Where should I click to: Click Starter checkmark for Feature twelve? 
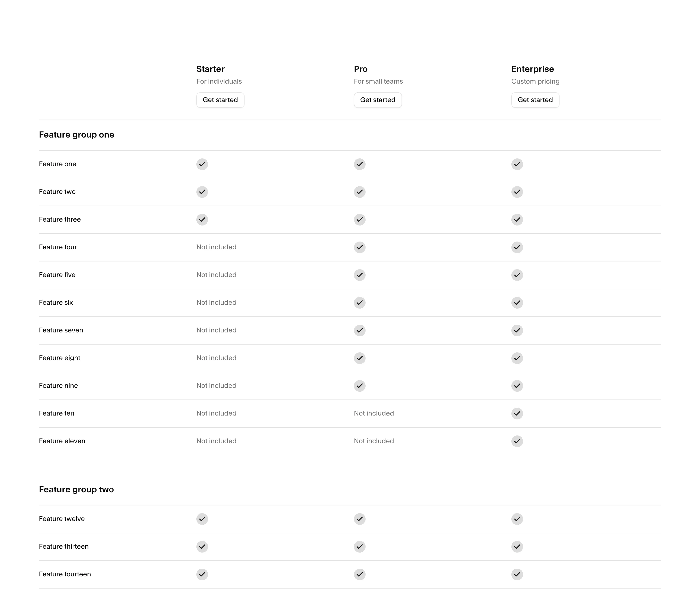(202, 519)
